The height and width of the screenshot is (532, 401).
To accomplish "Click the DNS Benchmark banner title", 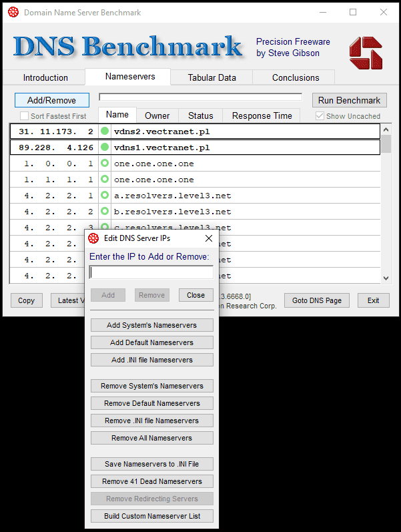I will (128, 47).
